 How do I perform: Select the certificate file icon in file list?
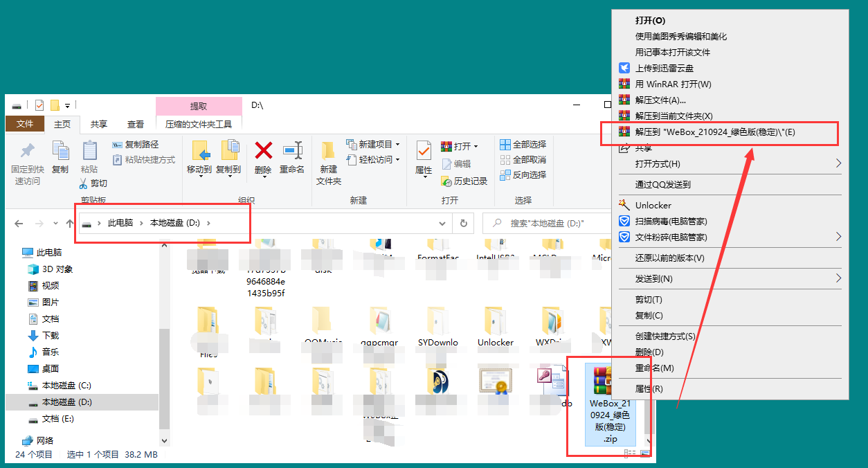click(x=495, y=381)
